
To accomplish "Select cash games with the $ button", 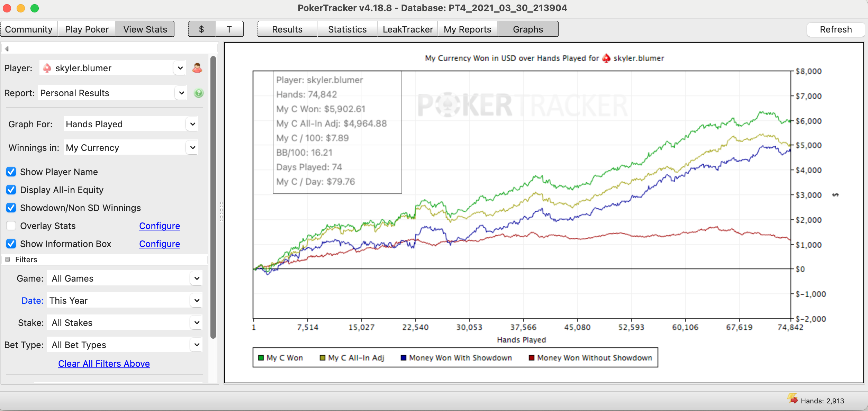I will pyautogui.click(x=202, y=29).
